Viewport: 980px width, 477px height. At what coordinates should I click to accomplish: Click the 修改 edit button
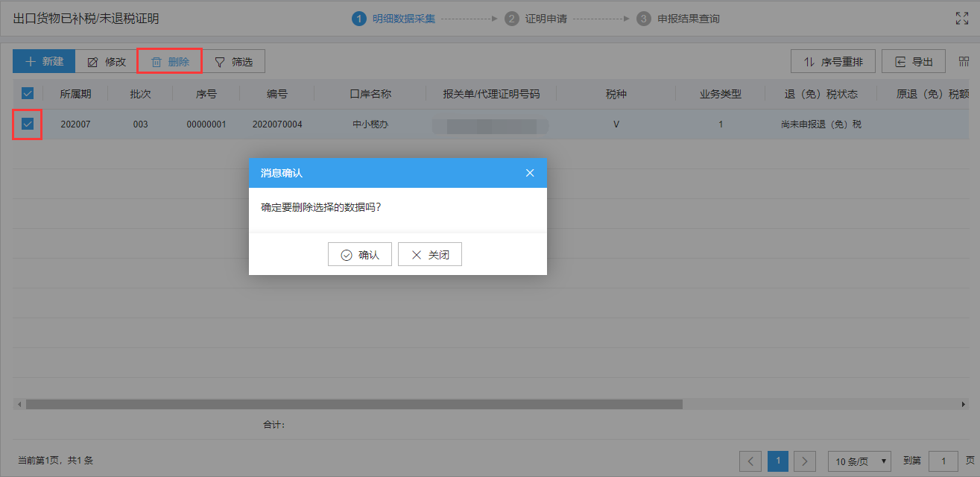tap(106, 61)
